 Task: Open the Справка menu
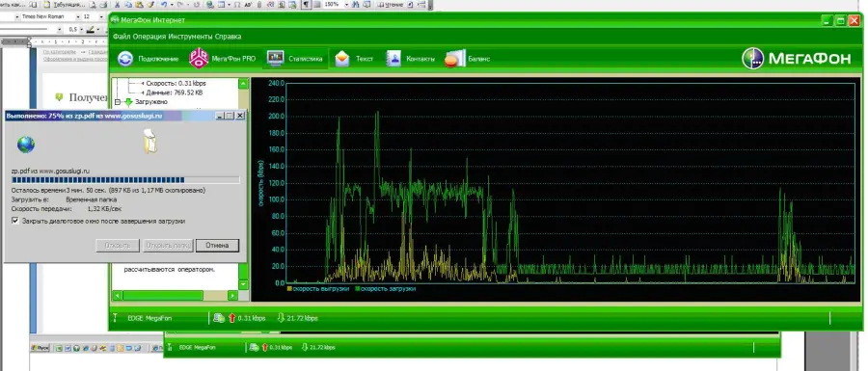coord(229,37)
